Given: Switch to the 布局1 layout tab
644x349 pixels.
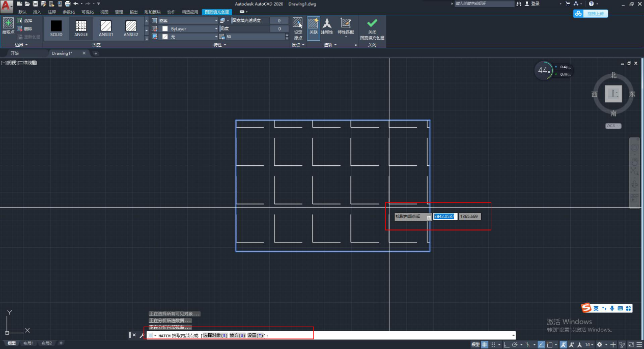Looking at the screenshot, I should tap(29, 343).
